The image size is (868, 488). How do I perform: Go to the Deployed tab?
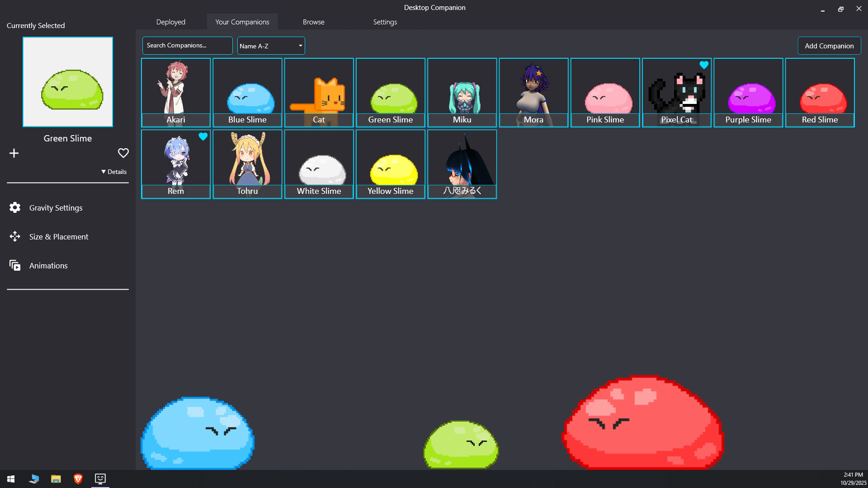coord(170,22)
